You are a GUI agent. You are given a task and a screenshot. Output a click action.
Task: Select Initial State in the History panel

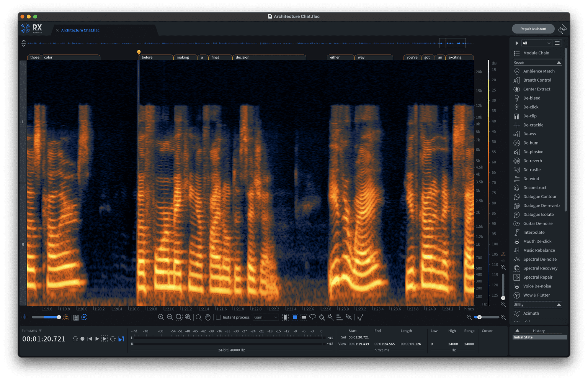point(539,337)
